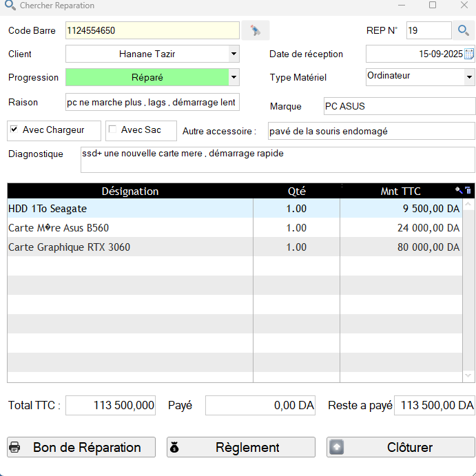This screenshot has width=476, height=476.
Task: Click the wrench icon in the table header
Action: [x=459, y=190]
